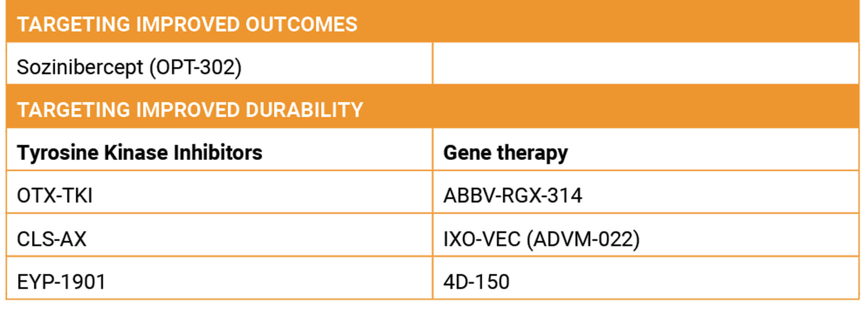Click the "IXO-VEC" text

pyautogui.click(x=482, y=239)
